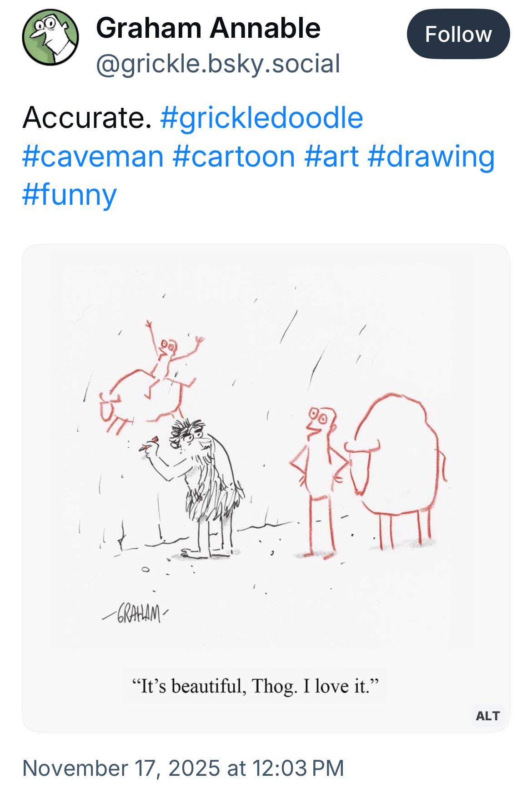Viewport: 532px width, 789px height.
Task: Select the #caveman hashtag
Action: tap(93, 156)
